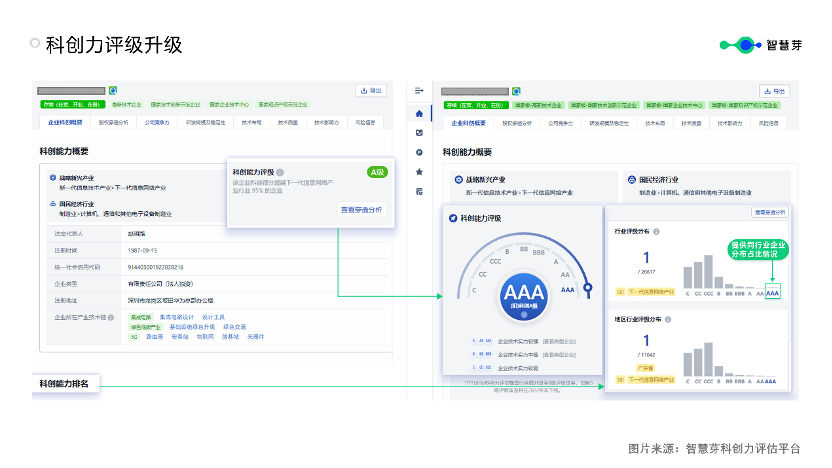Open the 基础设施绿色升级 technology chain link
The width and height of the screenshot is (832, 468).
click(192, 327)
